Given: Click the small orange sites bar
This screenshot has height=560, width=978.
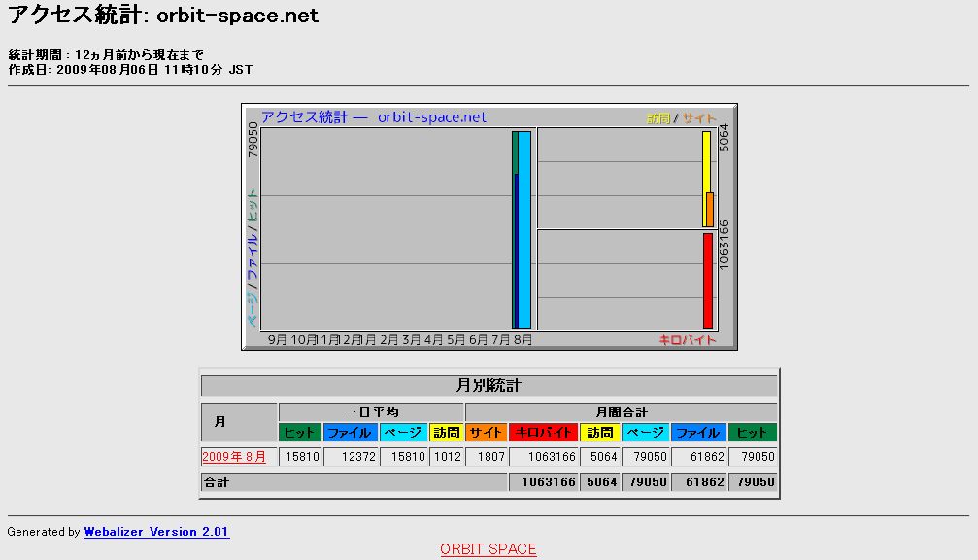Looking at the screenshot, I should (x=710, y=209).
